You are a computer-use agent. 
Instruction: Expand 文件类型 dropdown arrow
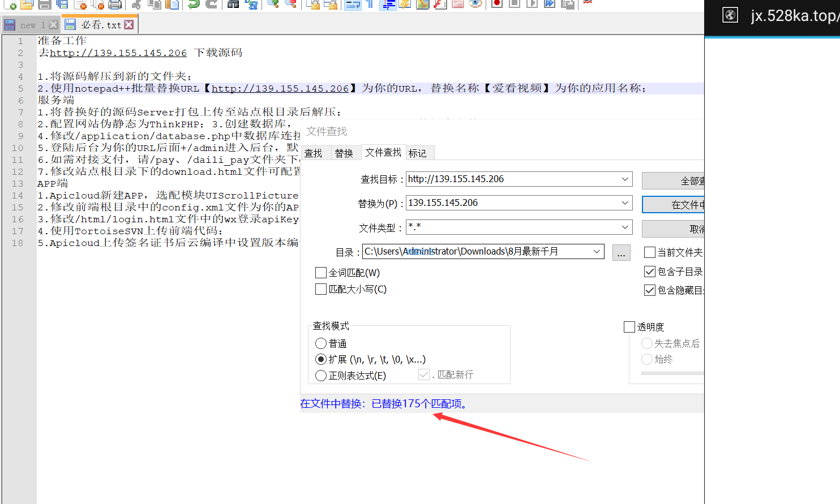625,227
